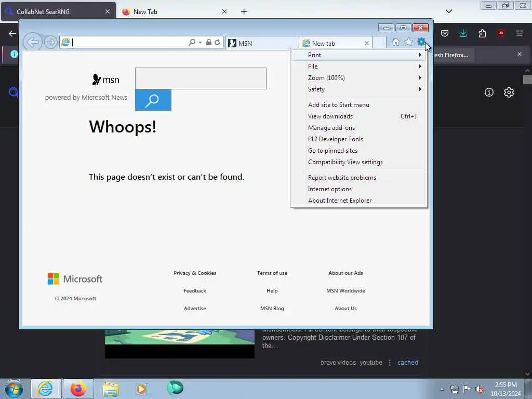
Task: Close the IE New tab
Action: pyautogui.click(x=366, y=43)
